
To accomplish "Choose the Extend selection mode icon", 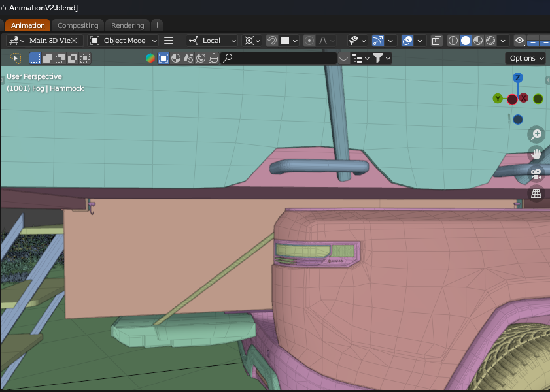I will (x=48, y=58).
